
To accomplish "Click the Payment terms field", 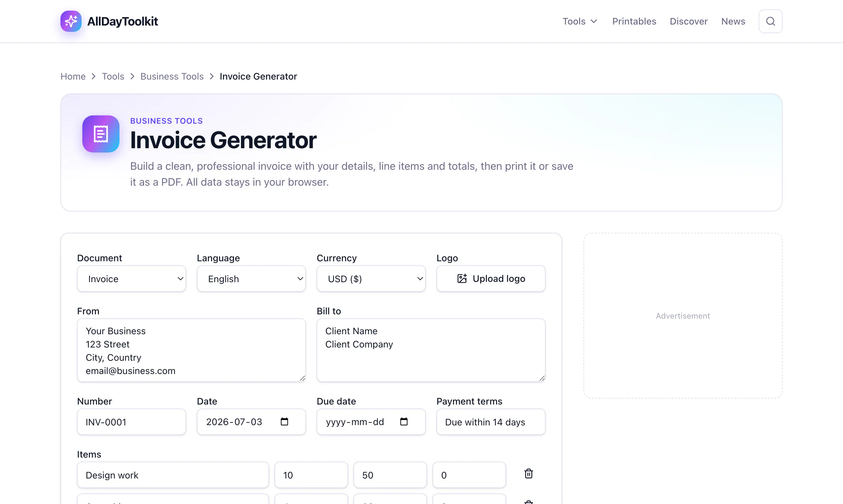I will [491, 422].
